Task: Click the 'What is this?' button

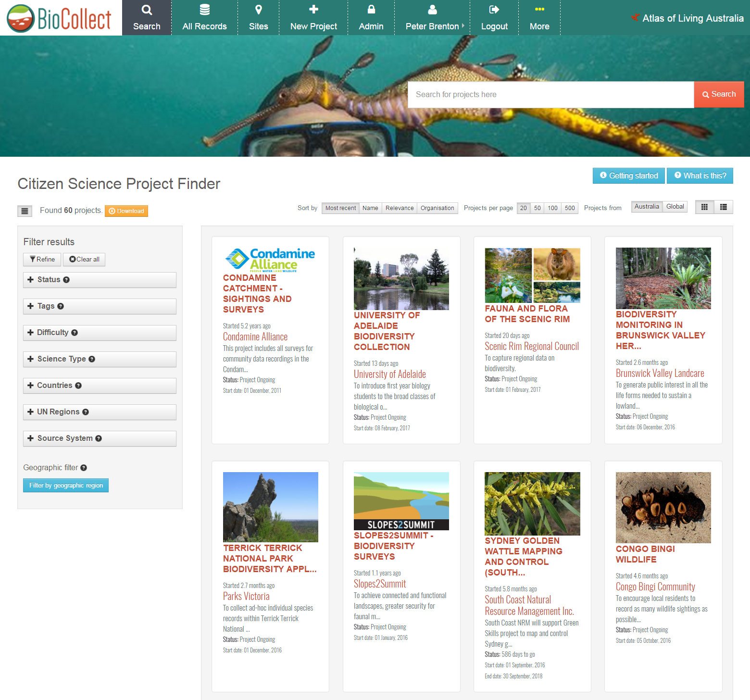Action: click(700, 175)
